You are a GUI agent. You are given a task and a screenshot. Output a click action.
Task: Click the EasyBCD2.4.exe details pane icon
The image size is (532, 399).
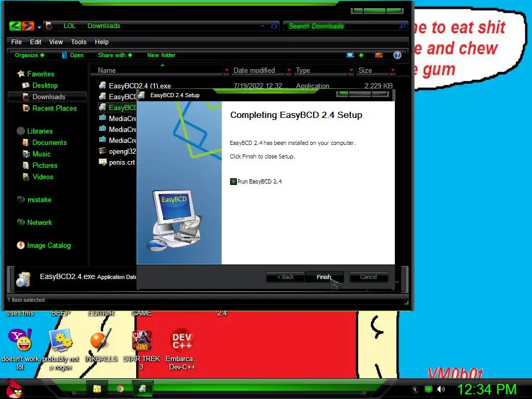(x=23, y=280)
